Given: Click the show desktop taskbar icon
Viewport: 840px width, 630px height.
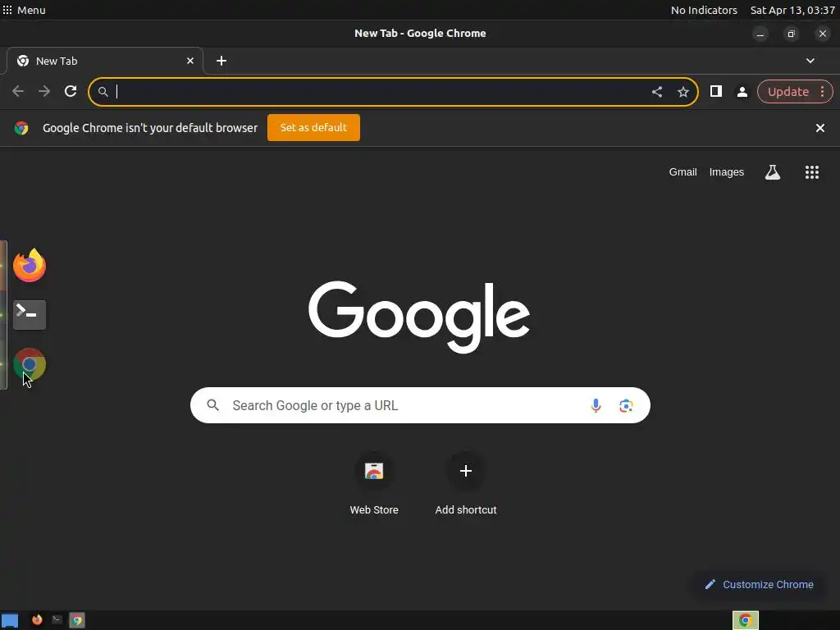Looking at the screenshot, I should (x=10, y=621).
